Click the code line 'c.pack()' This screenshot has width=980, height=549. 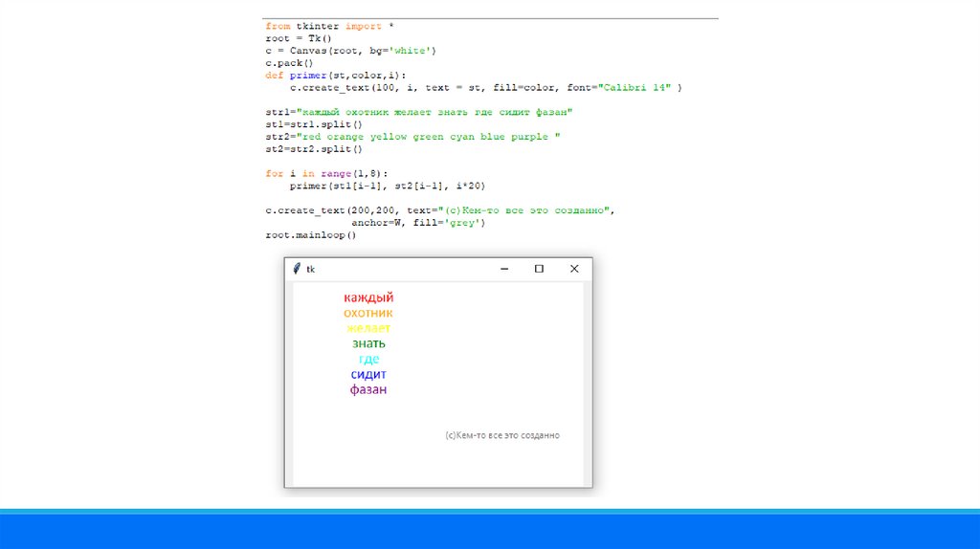289,63
